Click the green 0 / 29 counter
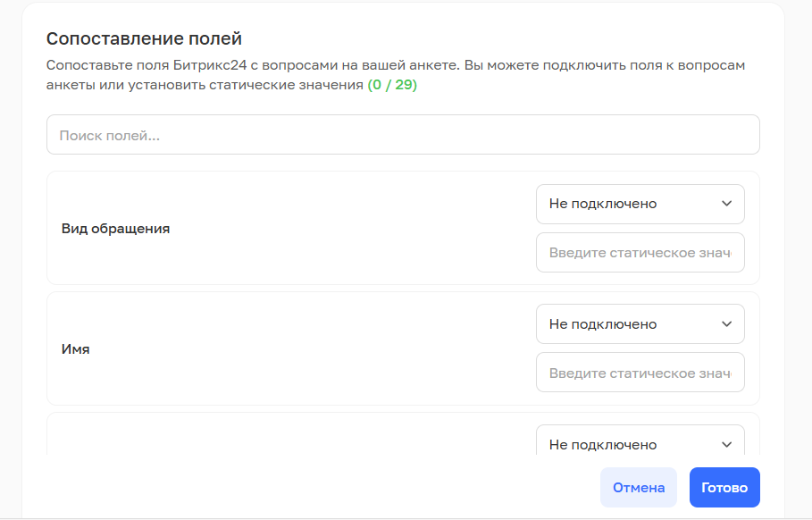 pyautogui.click(x=392, y=86)
